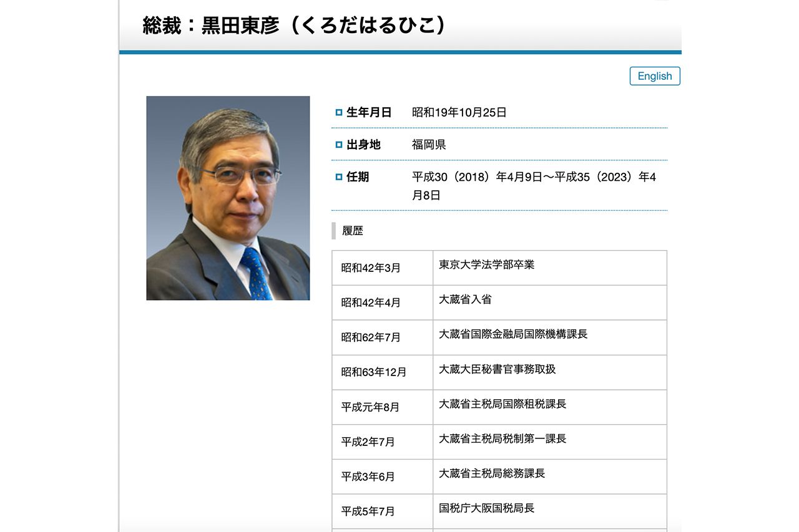Screen dimensions: 799x532
Task: Click the blue square icon beside 出身地
Action: tap(338, 145)
